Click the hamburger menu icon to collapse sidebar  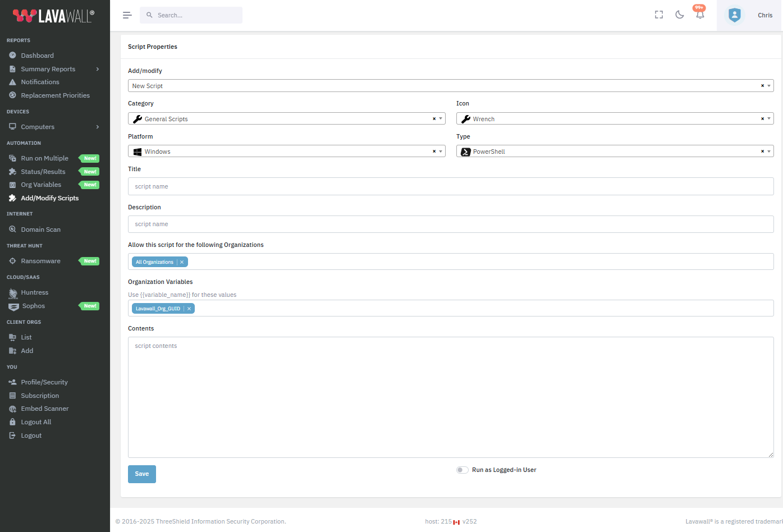127,15
